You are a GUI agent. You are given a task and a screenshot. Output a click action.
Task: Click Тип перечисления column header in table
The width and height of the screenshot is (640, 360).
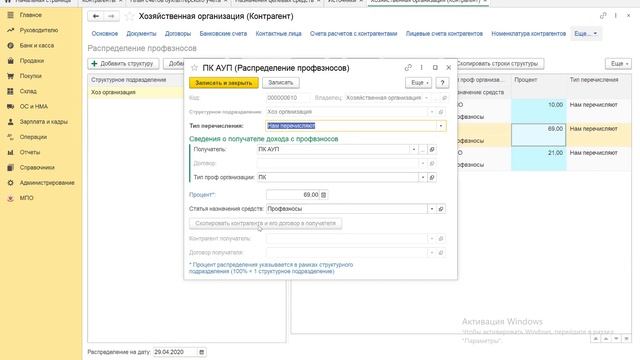598,80
